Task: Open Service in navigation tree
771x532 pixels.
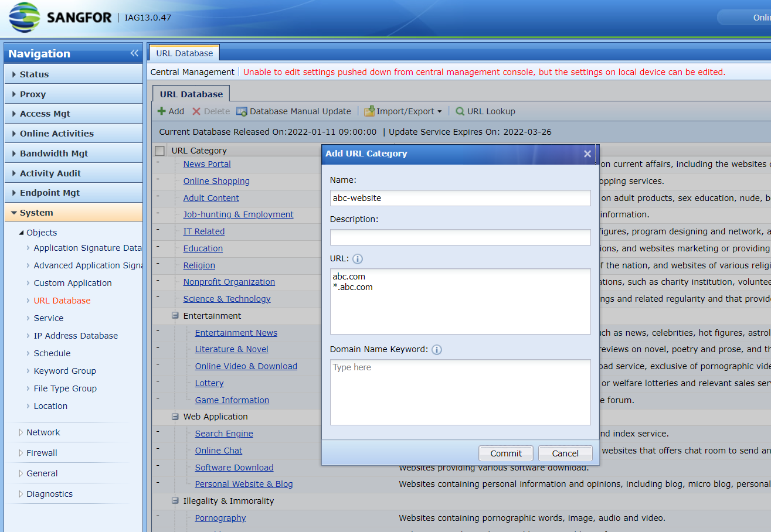Action: (49, 318)
